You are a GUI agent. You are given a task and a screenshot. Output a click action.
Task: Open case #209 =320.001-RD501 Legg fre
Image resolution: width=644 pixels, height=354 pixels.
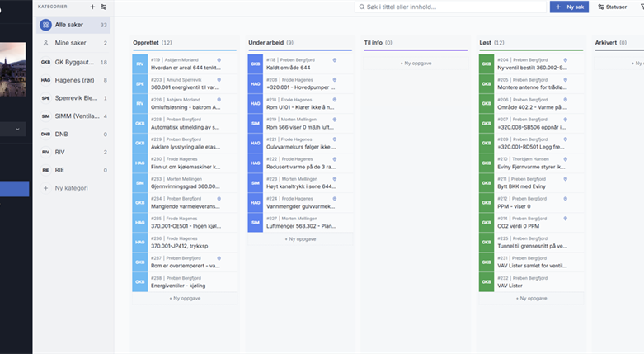[x=532, y=143]
